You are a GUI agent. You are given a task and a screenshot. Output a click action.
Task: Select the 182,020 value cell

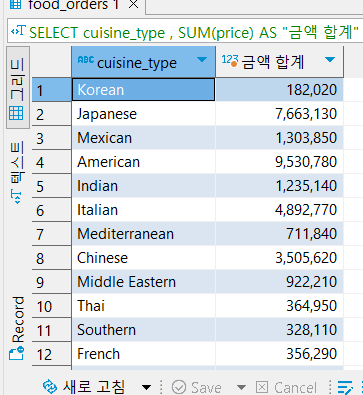[279, 90]
